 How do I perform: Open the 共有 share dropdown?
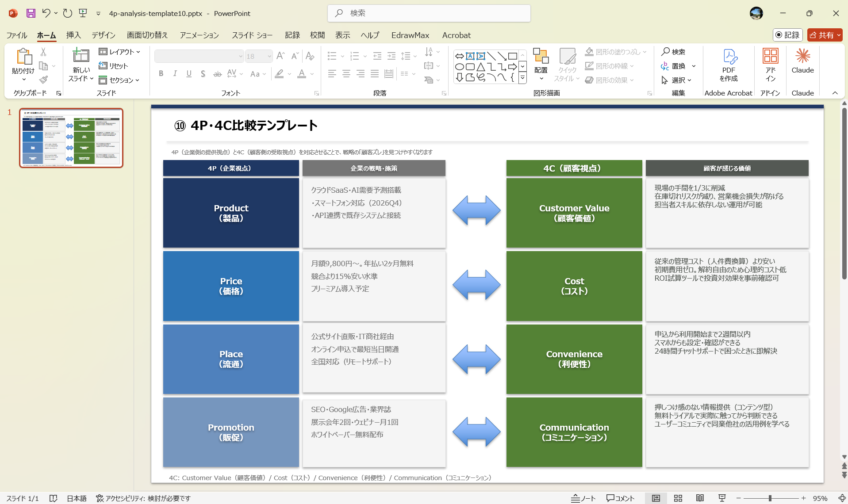tap(825, 35)
